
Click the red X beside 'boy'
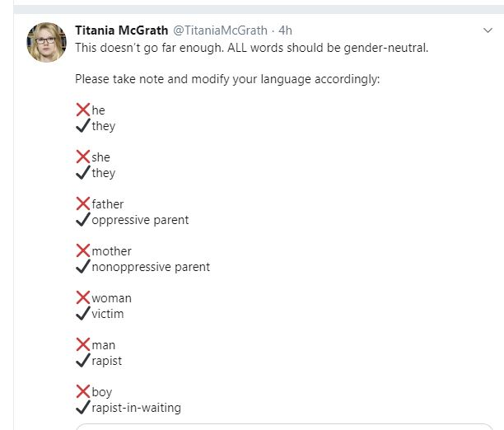83,391
